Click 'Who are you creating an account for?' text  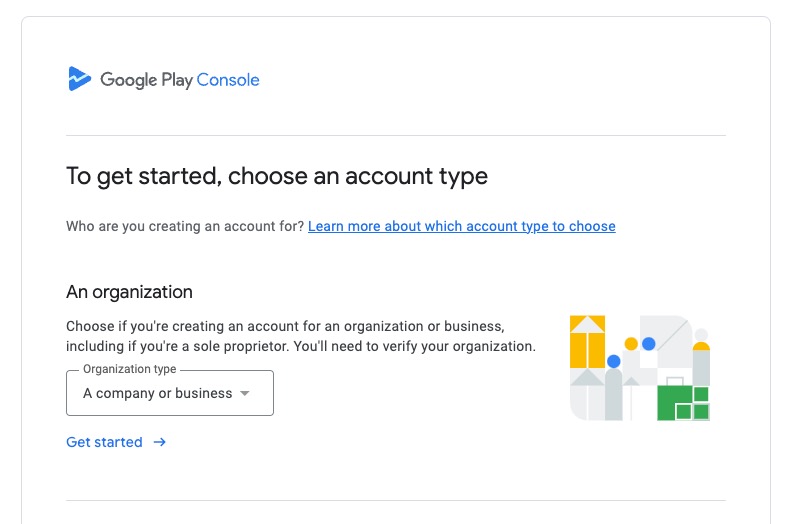pos(185,226)
